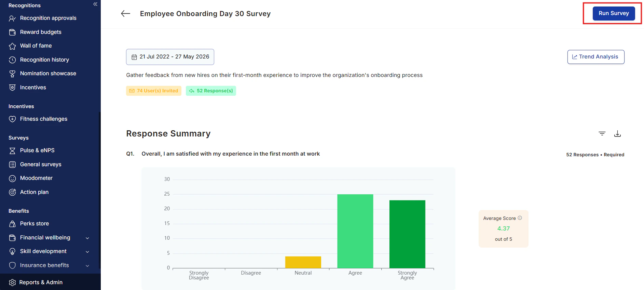Click the Reports & Admin gear icon

point(12,282)
